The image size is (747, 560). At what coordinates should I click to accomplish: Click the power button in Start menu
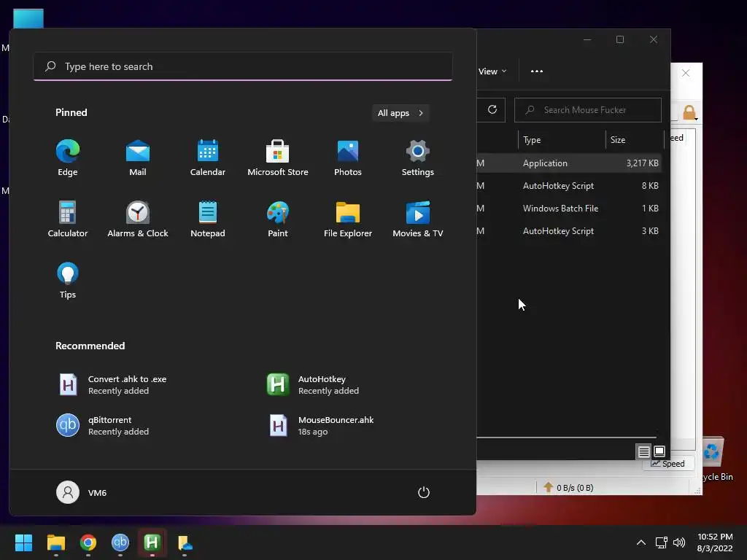pos(424,492)
